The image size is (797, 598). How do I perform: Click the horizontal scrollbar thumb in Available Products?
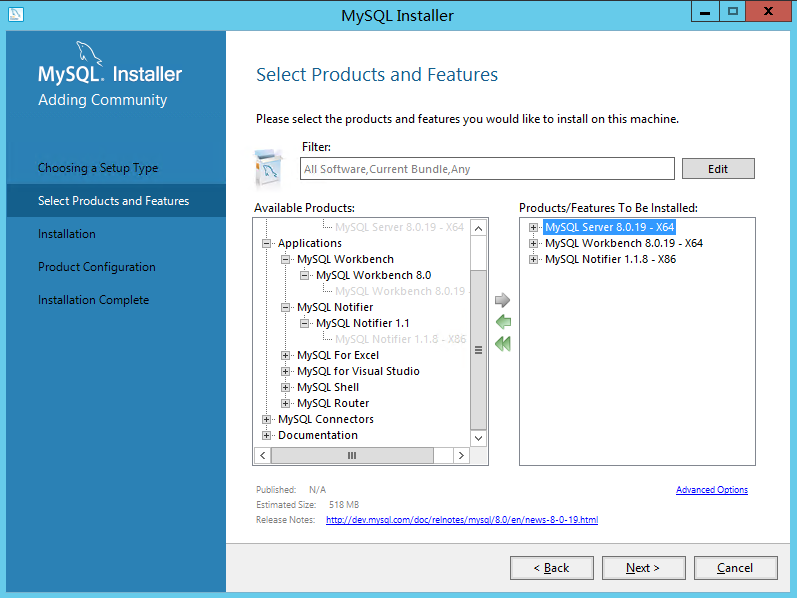[x=352, y=456]
